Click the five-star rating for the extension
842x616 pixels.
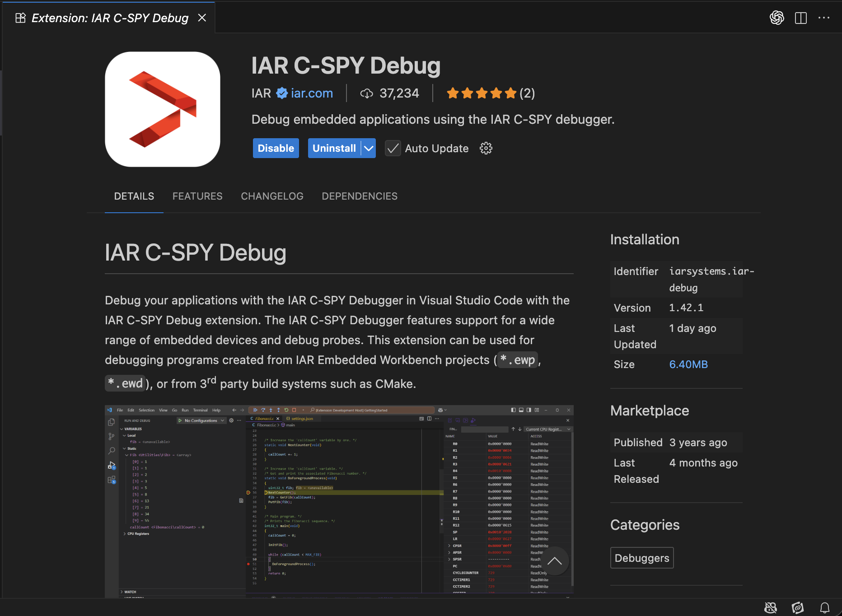481,93
